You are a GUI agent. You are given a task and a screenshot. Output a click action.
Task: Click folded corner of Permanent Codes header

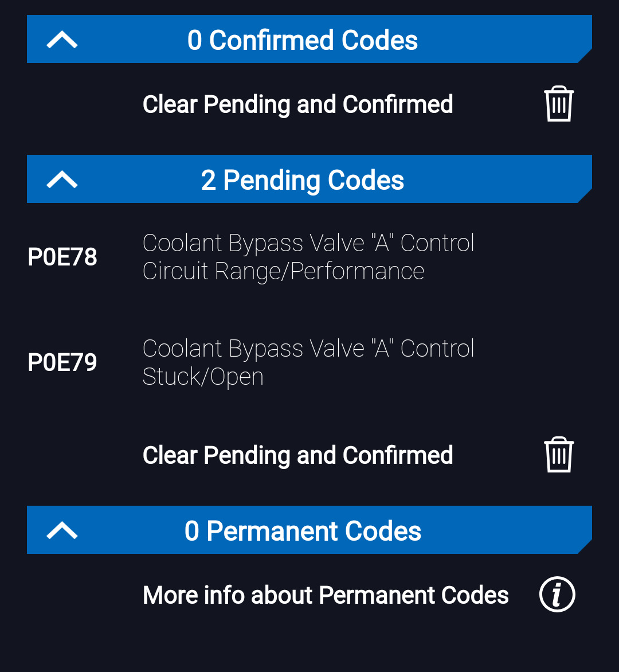585,547
